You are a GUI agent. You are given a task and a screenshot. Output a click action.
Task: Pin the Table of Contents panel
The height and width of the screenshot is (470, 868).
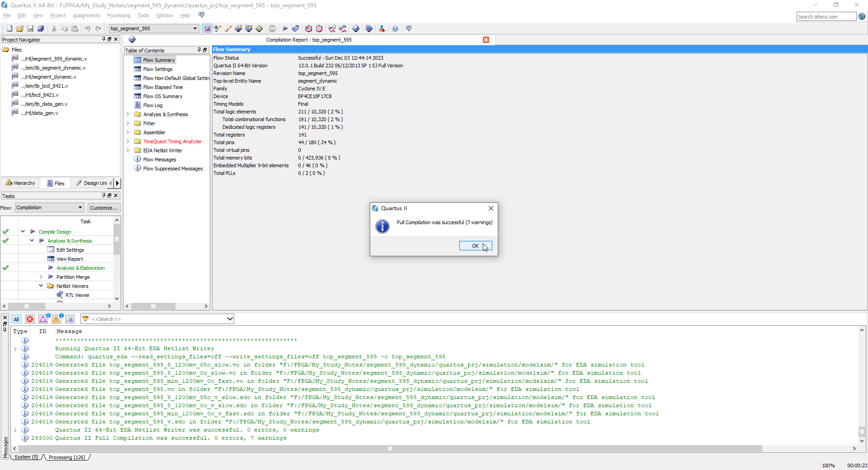click(x=199, y=50)
